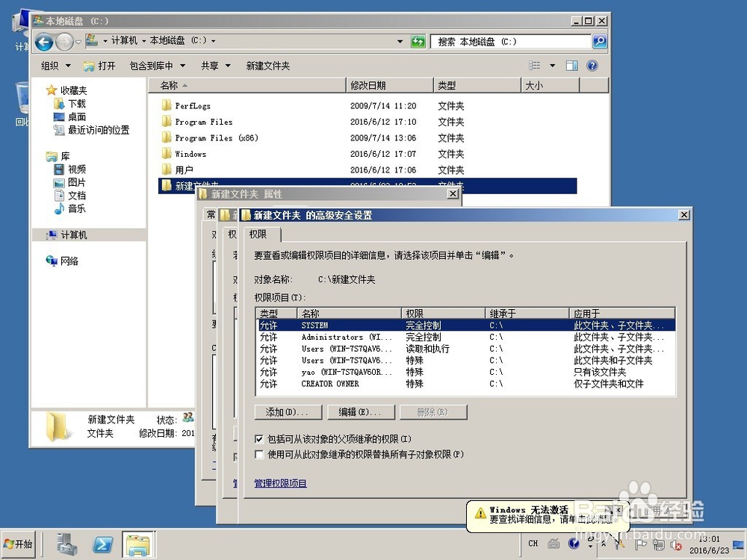Image resolution: width=747 pixels, height=560 pixels.
Task: Click the Windows Explorer icon on the taskbar
Action: pyautogui.click(x=138, y=544)
